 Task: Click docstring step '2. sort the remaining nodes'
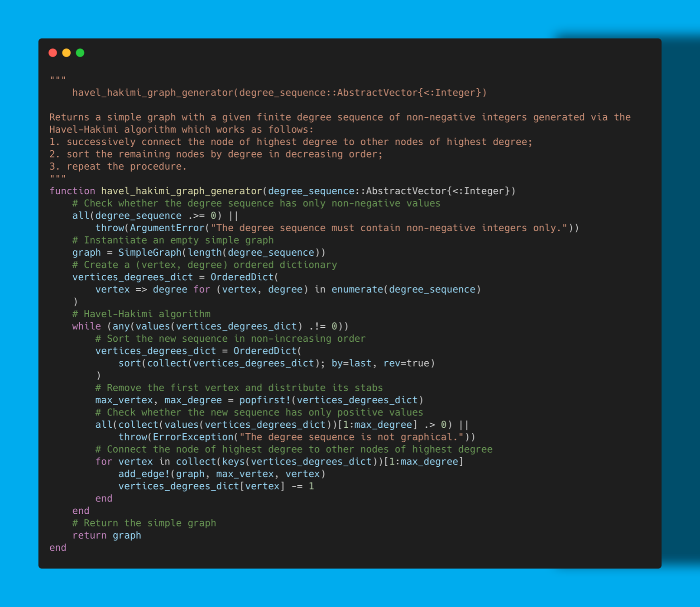coord(216,154)
